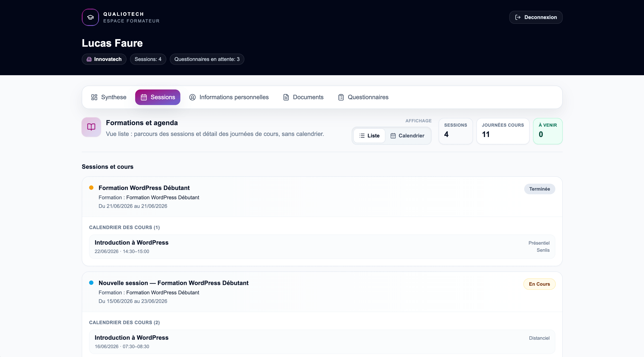Go to the Questionnaires tab
644x357 pixels.
(363, 97)
